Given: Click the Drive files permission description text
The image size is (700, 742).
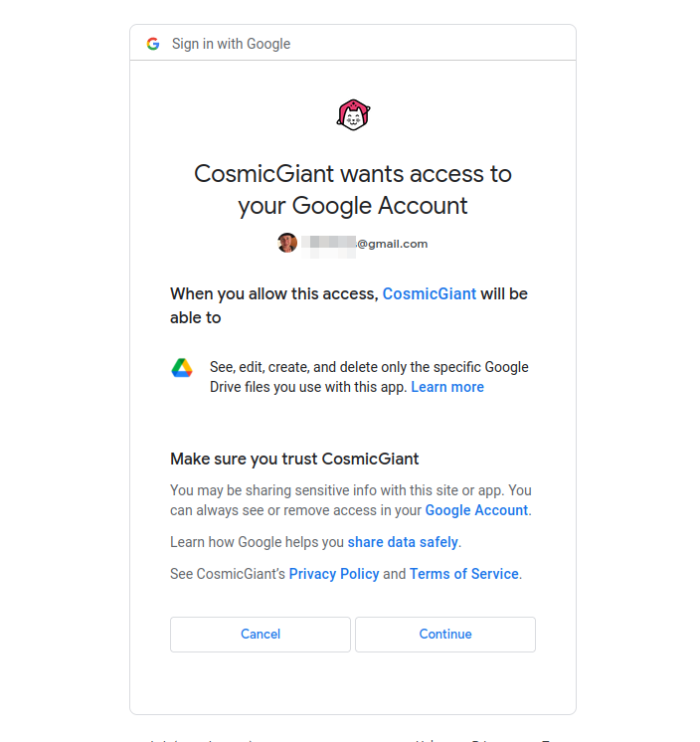Looking at the screenshot, I should click(x=369, y=377).
